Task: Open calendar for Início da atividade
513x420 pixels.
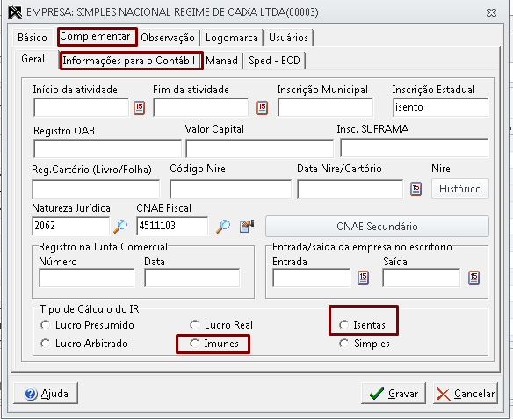Action: tap(139, 108)
